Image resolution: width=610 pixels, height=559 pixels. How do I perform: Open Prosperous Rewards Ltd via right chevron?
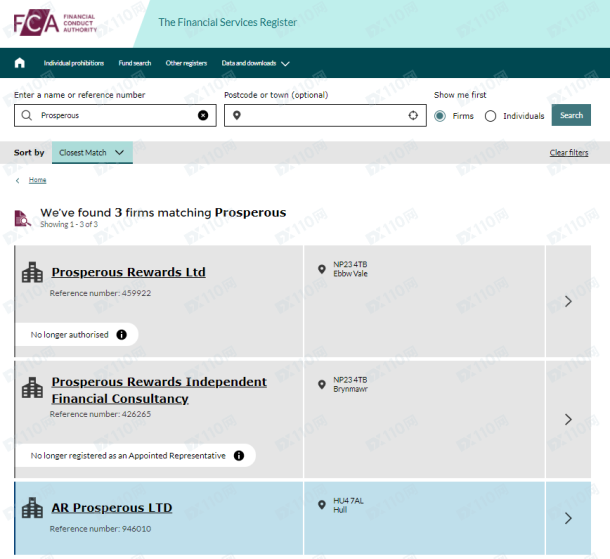(568, 301)
